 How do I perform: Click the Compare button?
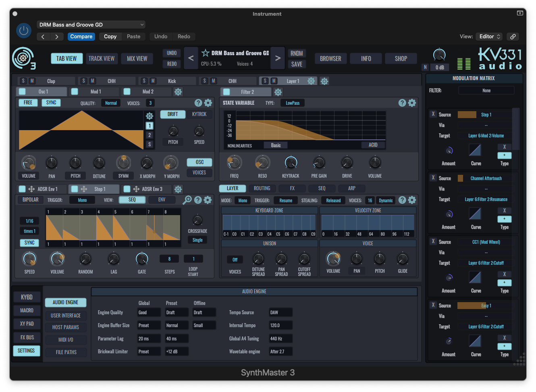[x=81, y=36]
